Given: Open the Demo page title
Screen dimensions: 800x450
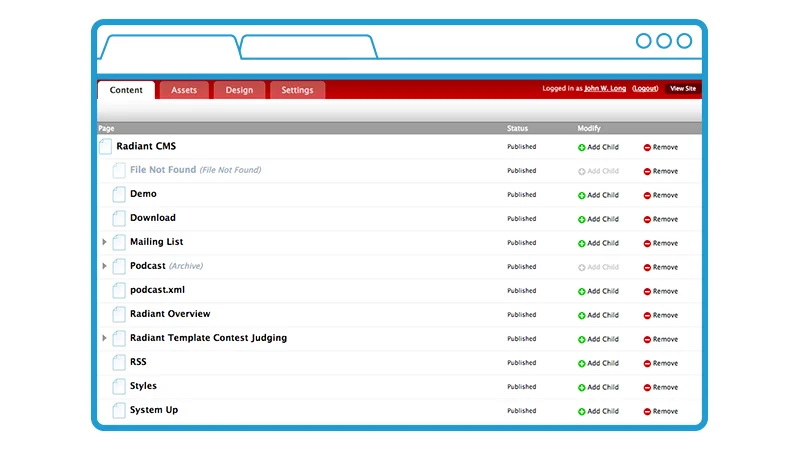Looking at the screenshot, I should pyautogui.click(x=143, y=193).
